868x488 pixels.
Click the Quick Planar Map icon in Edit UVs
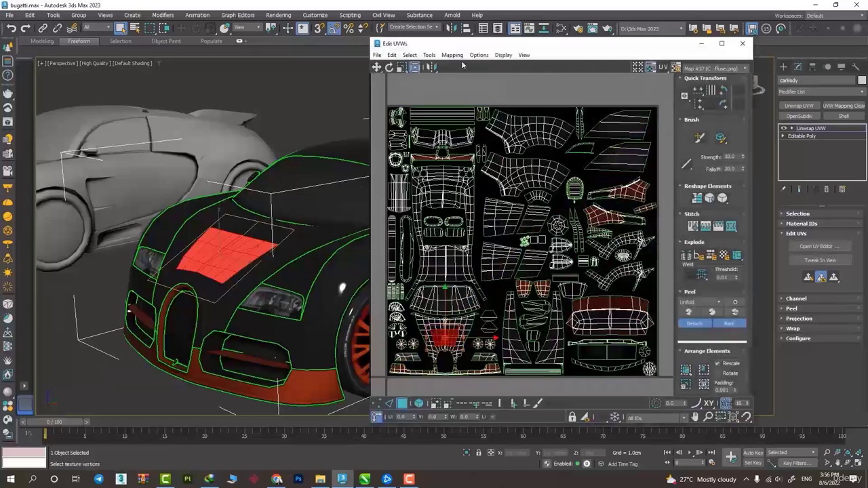pos(808,277)
